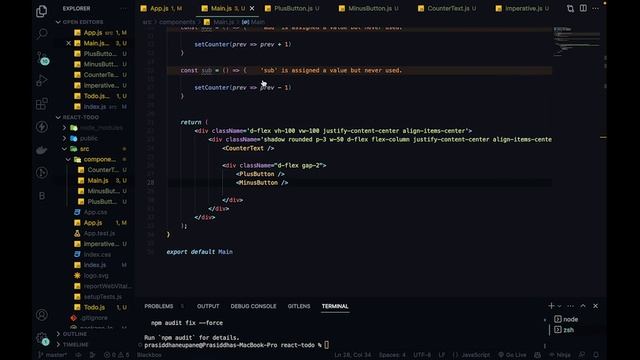The height and width of the screenshot is (360, 640).
Task: Click Explorer panel more actions ellipsis
Action: 124,9
